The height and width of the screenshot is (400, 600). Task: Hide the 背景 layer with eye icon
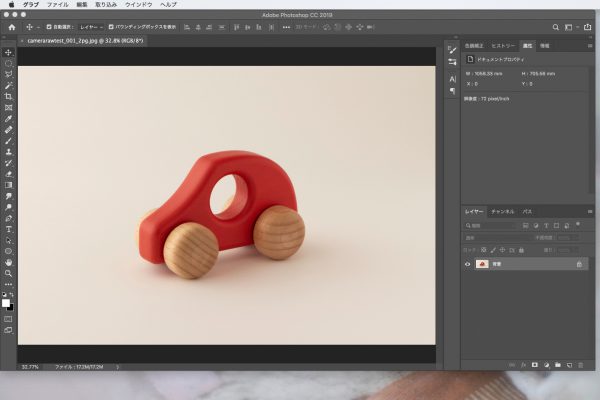tap(468, 264)
